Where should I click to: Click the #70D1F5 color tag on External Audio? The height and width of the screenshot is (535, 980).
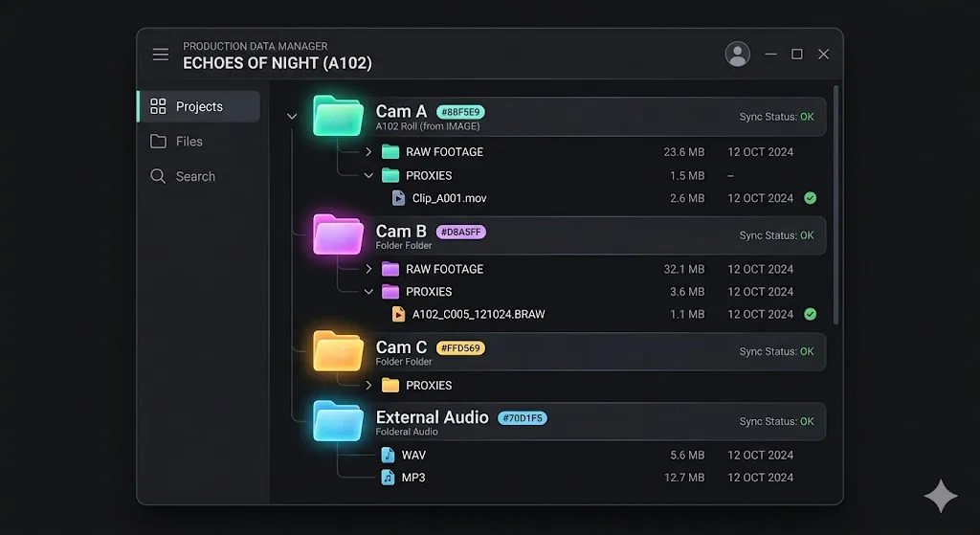[523, 418]
